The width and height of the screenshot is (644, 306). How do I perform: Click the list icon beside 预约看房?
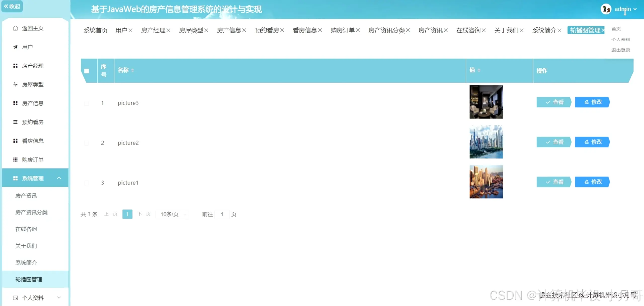[15, 122]
